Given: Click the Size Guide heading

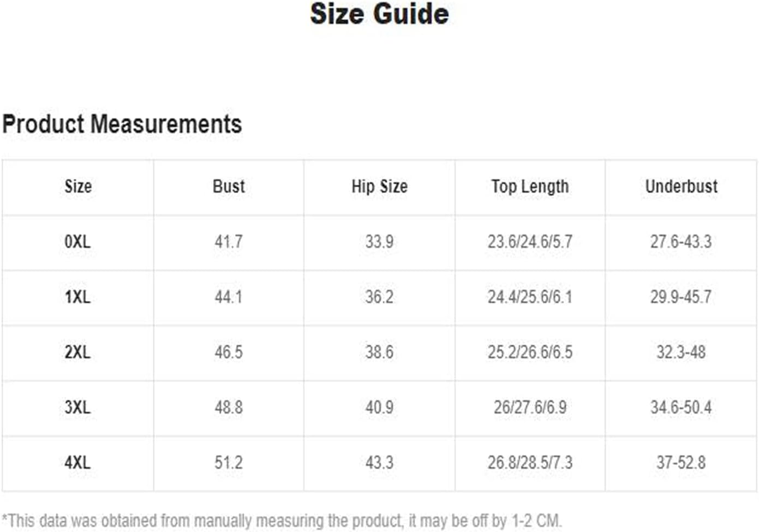Looking at the screenshot, I should coord(379,14).
